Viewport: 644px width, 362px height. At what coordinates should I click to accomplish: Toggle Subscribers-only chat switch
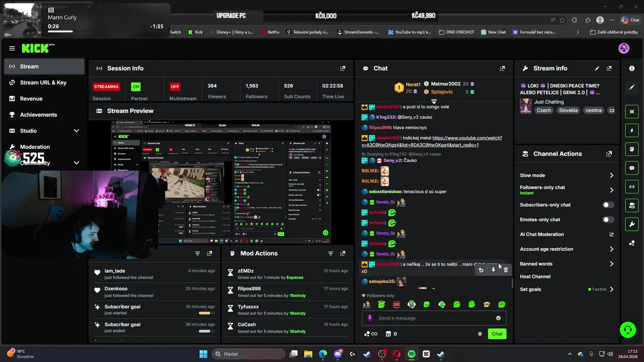(608, 205)
